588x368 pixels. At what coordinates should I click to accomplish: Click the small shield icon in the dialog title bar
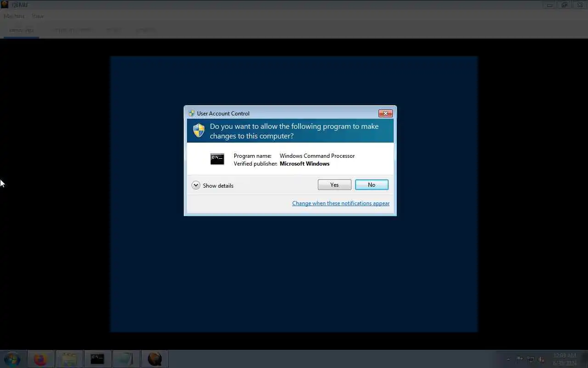point(192,113)
